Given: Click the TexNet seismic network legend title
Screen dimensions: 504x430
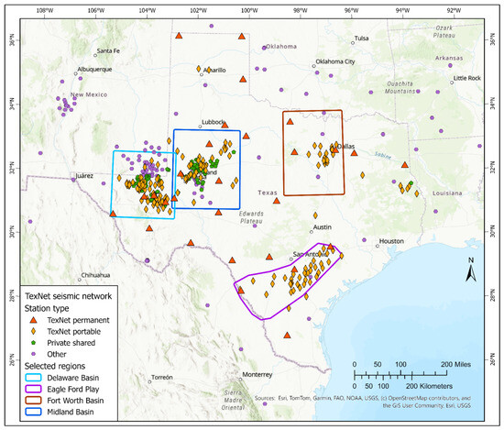Looking at the screenshot, I should [x=68, y=296].
